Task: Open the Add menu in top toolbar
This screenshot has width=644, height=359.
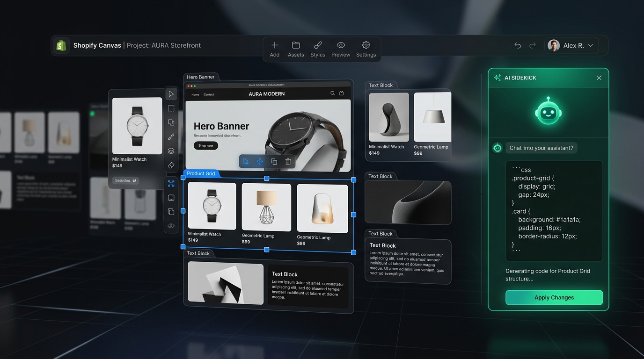Action: pos(275,49)
